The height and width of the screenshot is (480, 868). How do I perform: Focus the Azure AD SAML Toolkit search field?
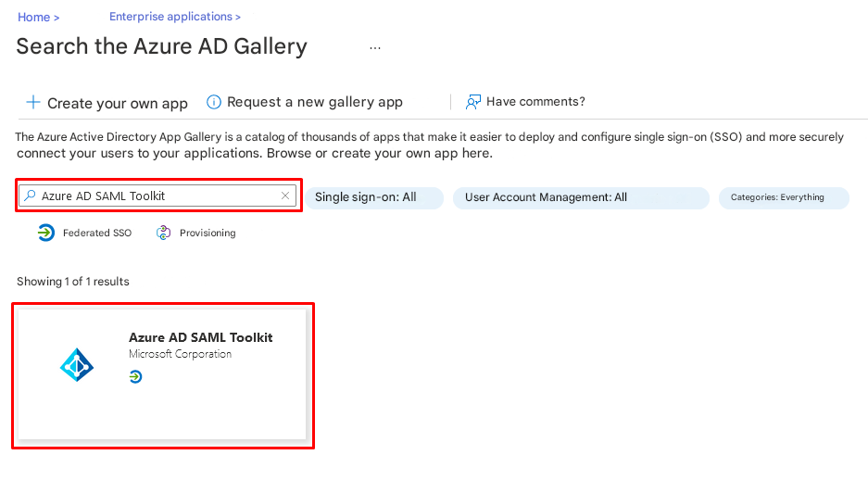pos(157,196)
